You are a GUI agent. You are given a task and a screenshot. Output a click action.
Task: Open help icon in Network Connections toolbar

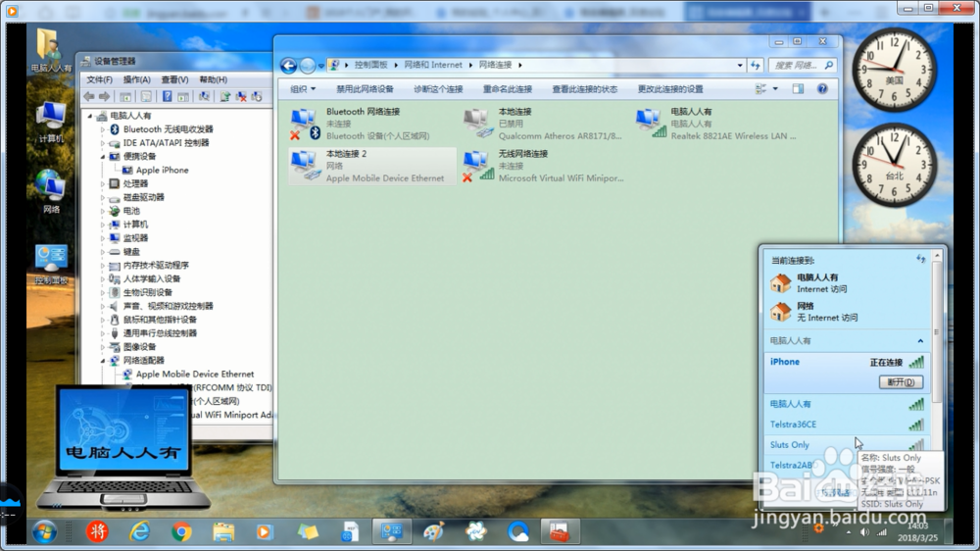(x=822, y=89)
